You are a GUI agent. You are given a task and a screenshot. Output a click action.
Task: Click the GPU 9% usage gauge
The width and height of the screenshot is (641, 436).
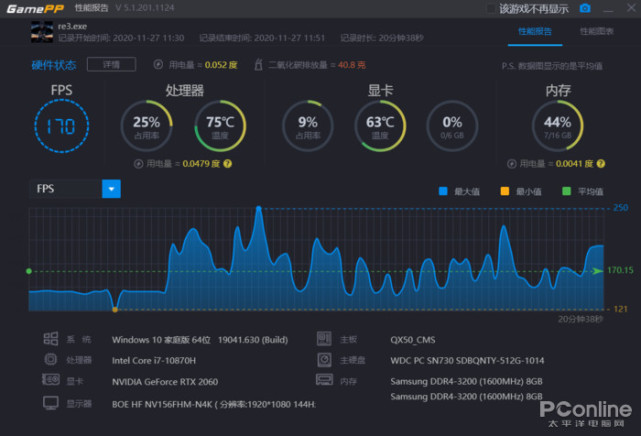point(307,126)
